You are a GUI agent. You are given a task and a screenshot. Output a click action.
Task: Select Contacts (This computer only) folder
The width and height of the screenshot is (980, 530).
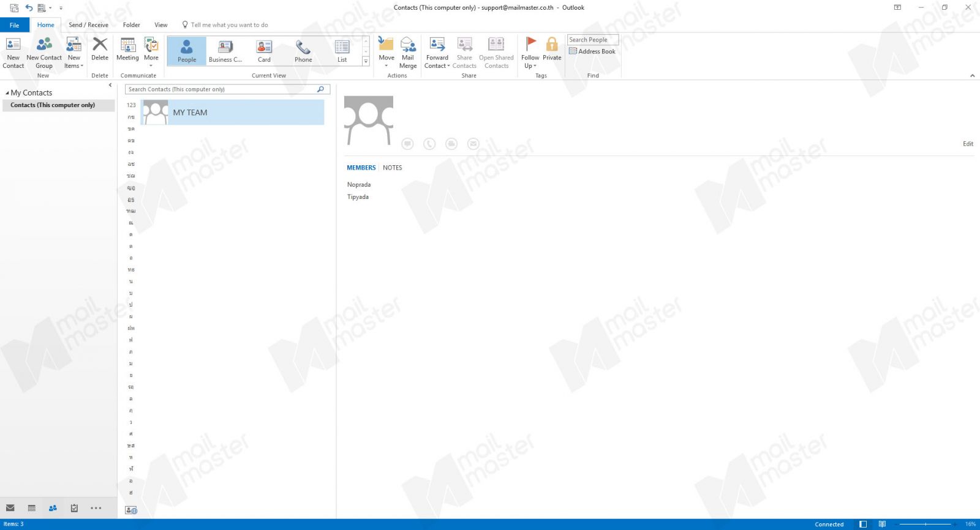[58, 105]
